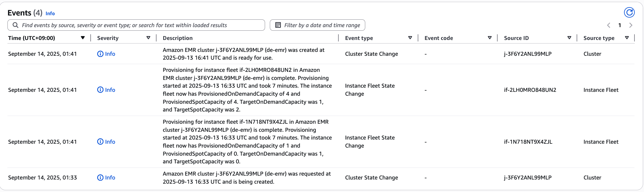Open Source ID column sort dropdown
This screenshot has width=644, height=192.
569,38
